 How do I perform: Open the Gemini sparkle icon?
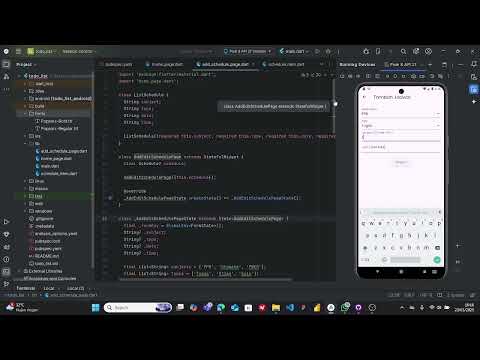[474, 102]
